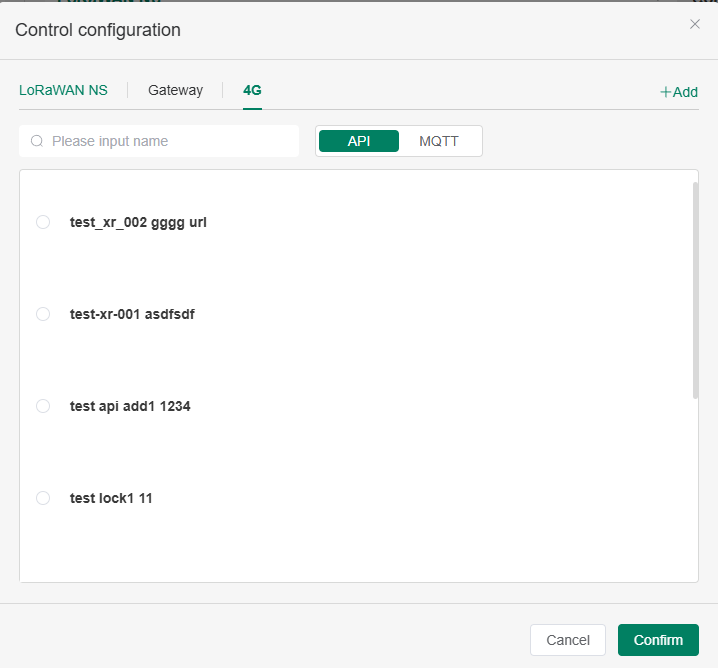Switch to the MQTT protocol option
718x668 pixels.
coord(439,141)
